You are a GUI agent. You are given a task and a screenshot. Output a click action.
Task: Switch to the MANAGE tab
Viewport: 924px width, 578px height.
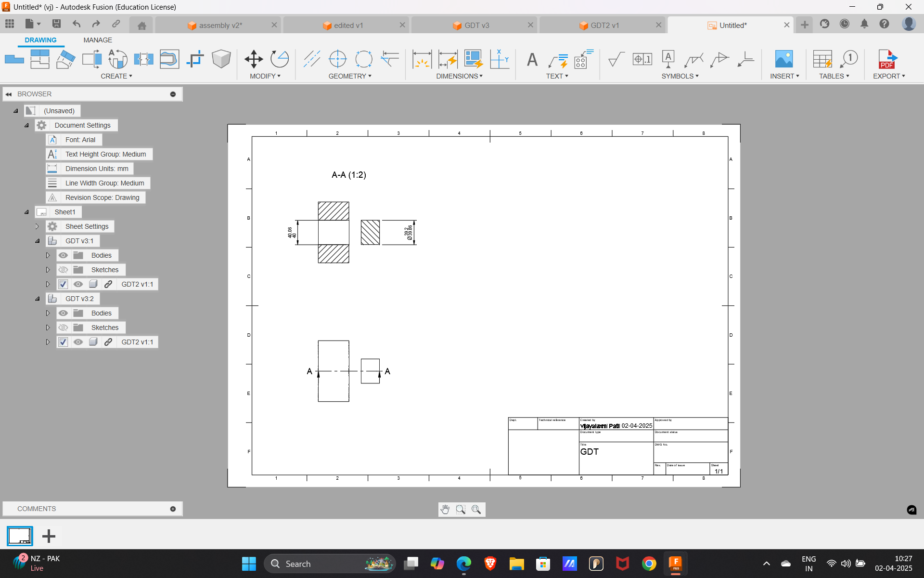click(97, 40)
